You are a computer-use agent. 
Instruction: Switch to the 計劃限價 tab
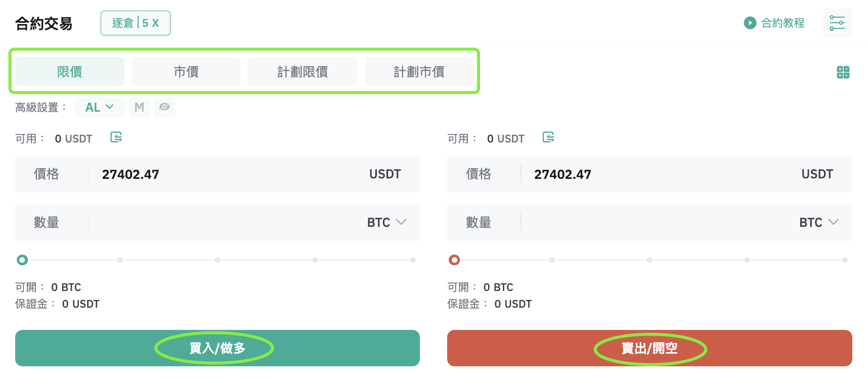point(302,72)
